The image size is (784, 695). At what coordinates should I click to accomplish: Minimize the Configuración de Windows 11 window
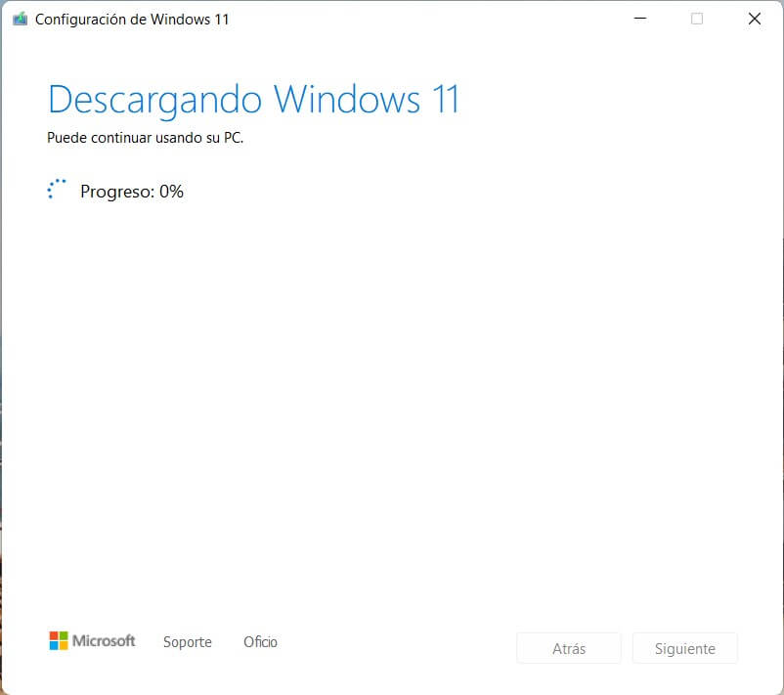pyautogui.click(x=640, y=19)
